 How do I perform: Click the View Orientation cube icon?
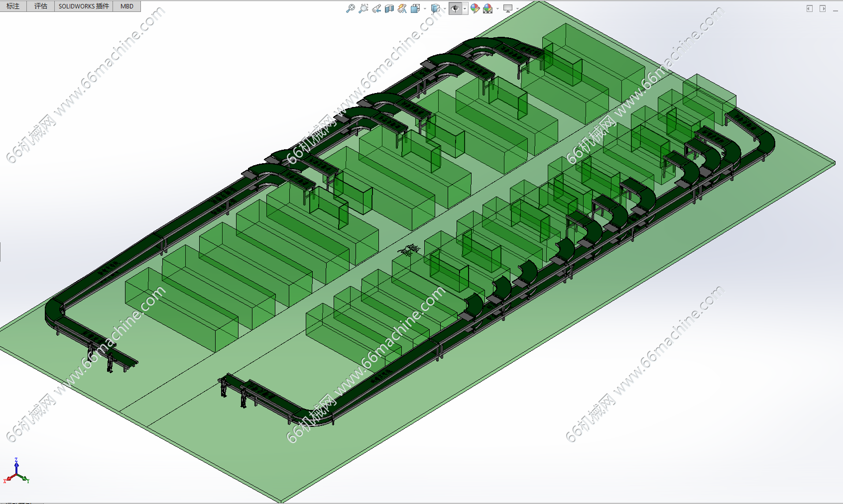[x=415, y=8]
